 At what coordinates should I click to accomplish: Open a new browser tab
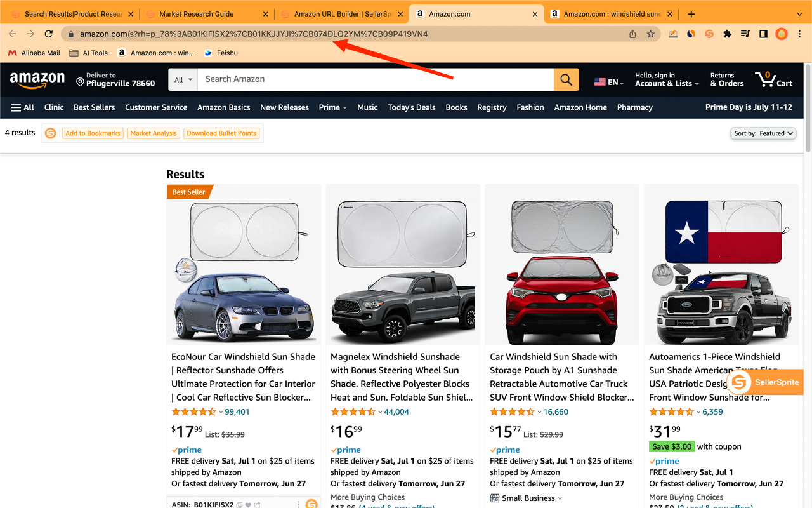(691, 14)
